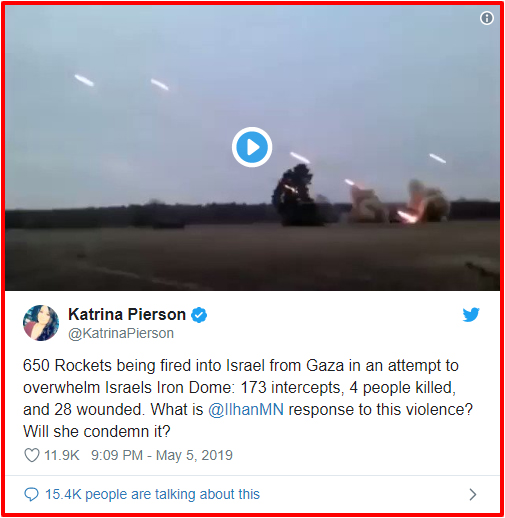Click the 11.9K likes count
The width and height of the screenshot is (505, 518).
pos(62,455)
